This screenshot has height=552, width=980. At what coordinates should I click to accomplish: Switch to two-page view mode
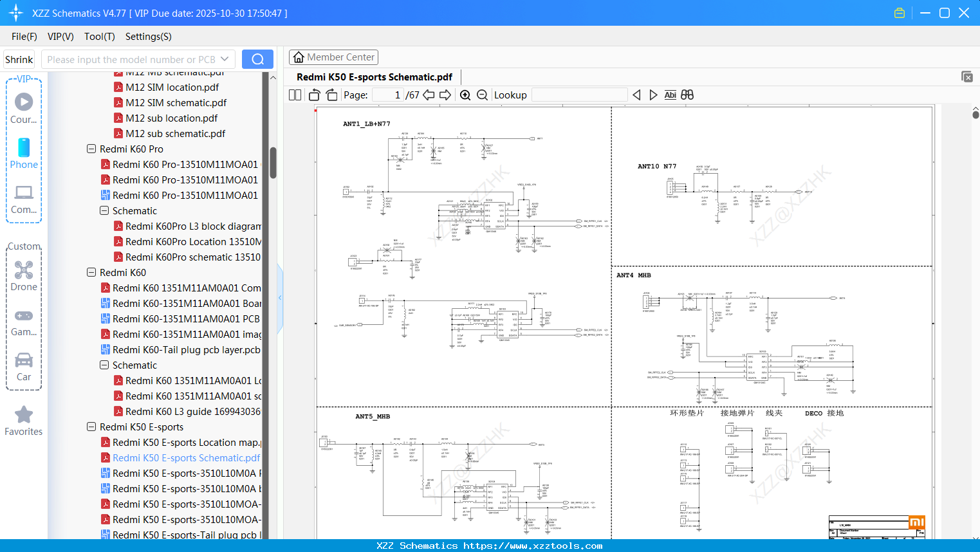coord(294,95)
